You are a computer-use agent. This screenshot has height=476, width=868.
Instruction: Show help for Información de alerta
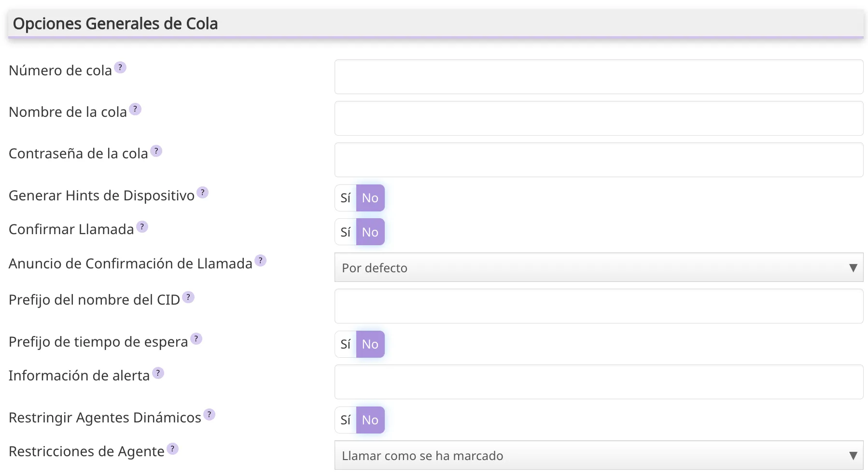coord(158,373)
